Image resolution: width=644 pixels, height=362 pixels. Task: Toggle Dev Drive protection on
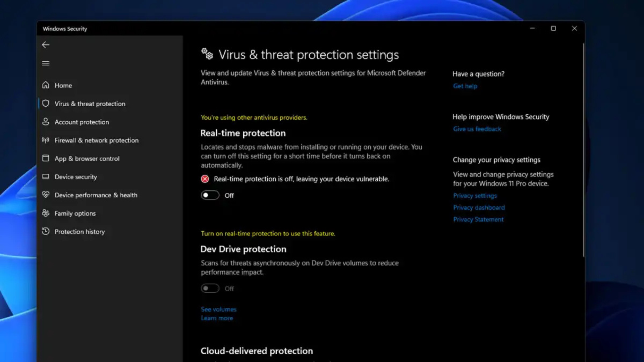(210, 288)
